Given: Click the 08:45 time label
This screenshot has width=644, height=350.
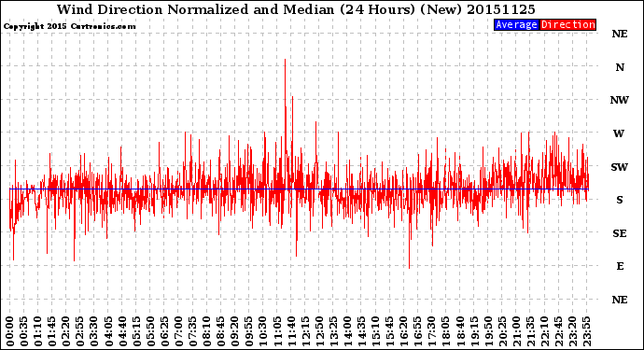Looking at the screenshot, I should pos(220,331).
